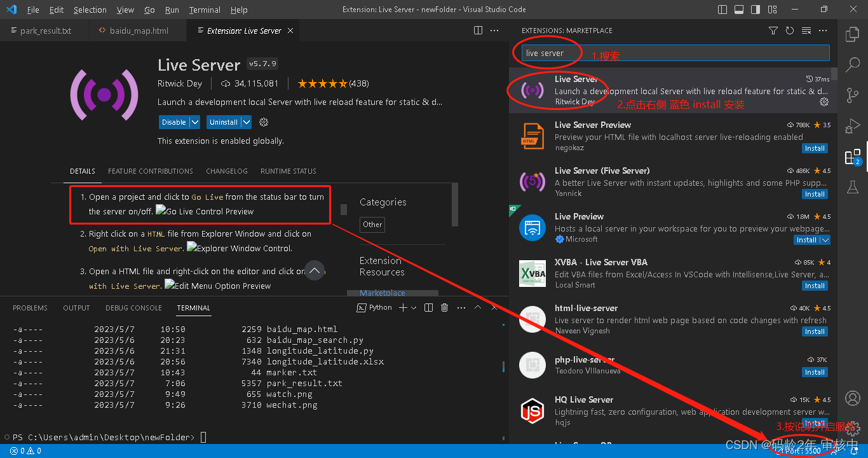Switch to the Output panel tab
Viewport: 868px width, 458px height.
[76, 308]
